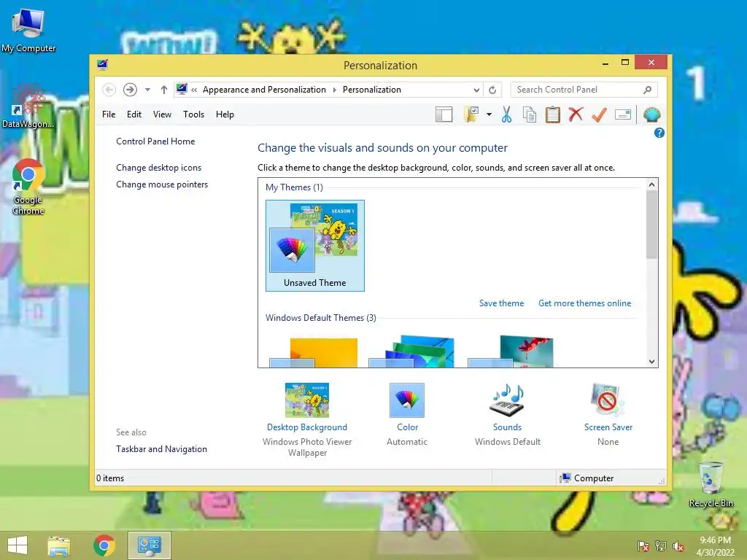Screen dimensions: 747x560
Task: Click the search magnifier icon
Action: [x=648, y=90]
